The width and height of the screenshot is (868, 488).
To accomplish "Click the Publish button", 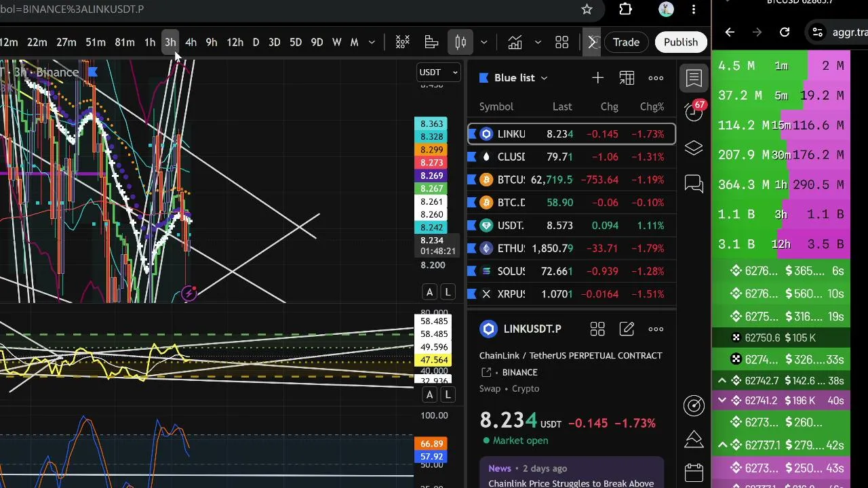I will (681, 42).
